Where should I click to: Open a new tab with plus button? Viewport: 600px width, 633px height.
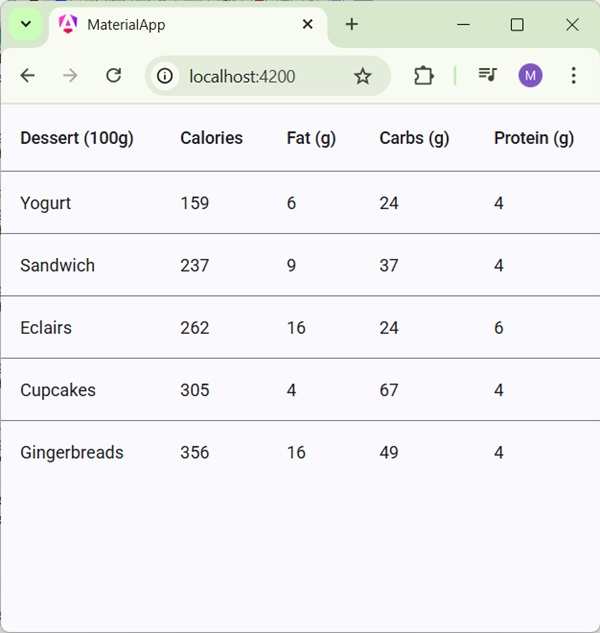click(x=351, y=25)
